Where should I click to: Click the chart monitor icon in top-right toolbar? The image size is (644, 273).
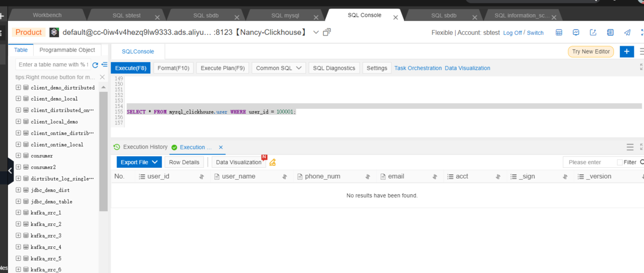[x=576, y=33]
